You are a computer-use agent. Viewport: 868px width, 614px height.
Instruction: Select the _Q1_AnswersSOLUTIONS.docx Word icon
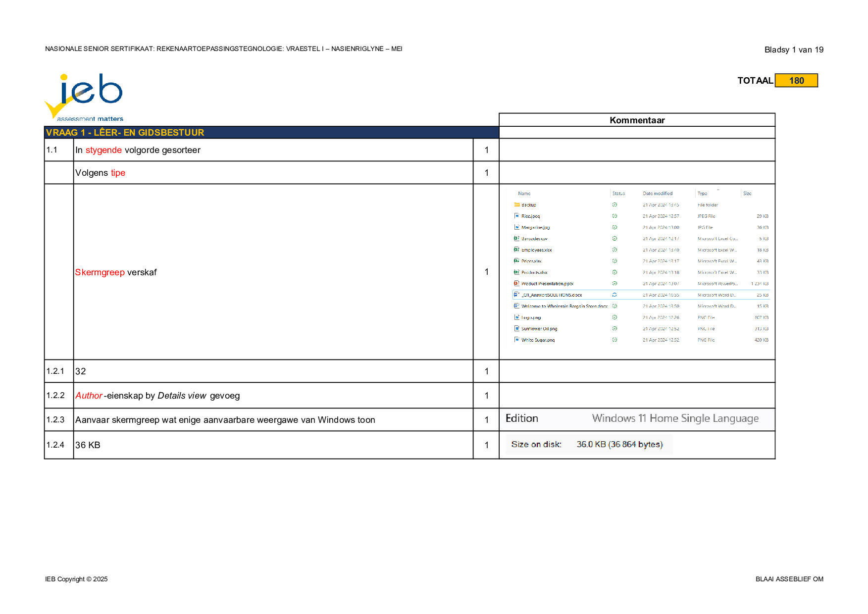(517, 295)
